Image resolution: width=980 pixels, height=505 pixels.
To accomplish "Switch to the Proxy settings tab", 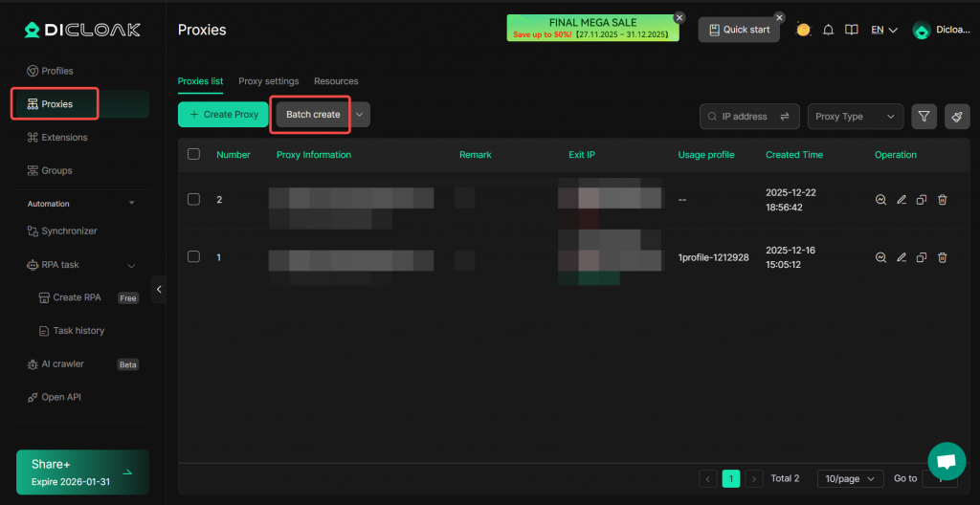I will click(268, 81).
